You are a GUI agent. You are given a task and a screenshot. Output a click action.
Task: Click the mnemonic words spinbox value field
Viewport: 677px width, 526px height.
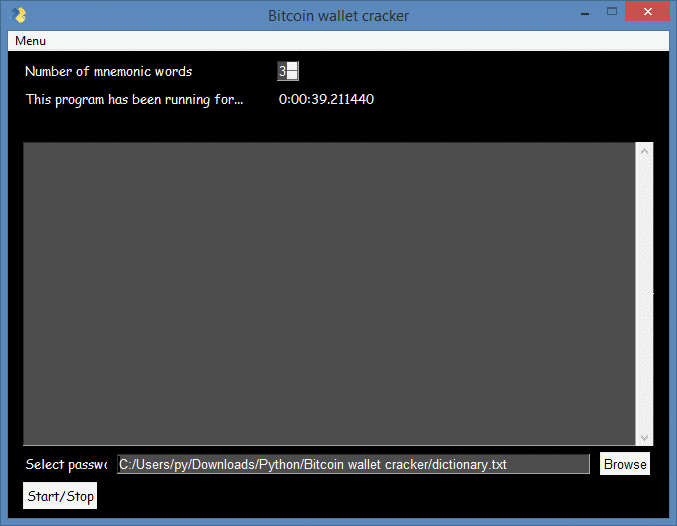click(x=282, y=71)
